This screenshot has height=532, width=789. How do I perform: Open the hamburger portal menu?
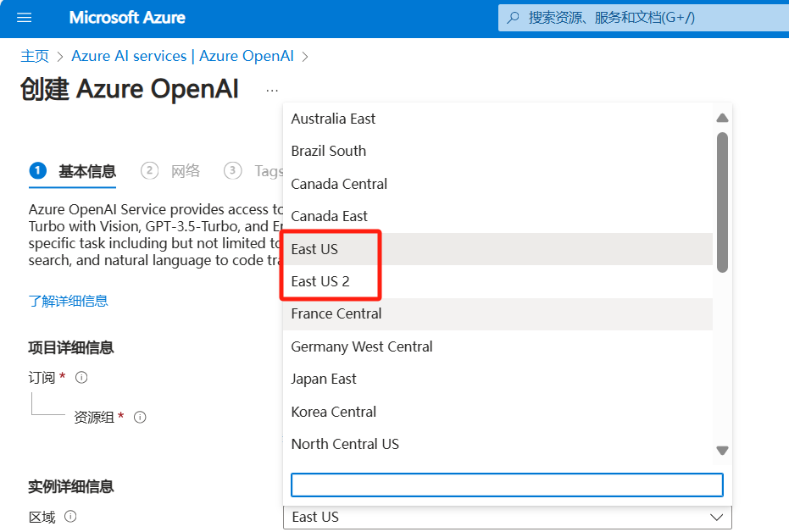pyautogui.click(x=24, y=18)
